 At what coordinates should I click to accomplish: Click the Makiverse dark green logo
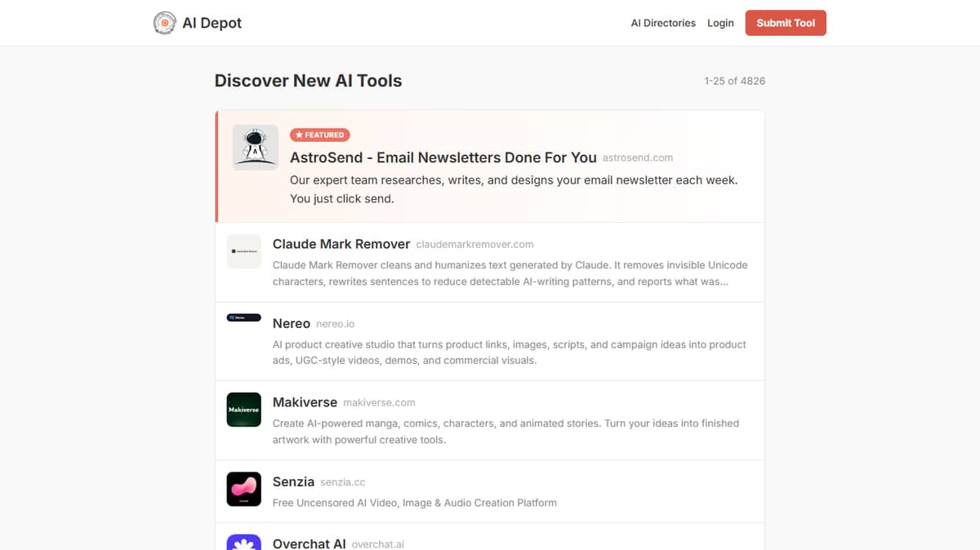(x=243, y=410)
